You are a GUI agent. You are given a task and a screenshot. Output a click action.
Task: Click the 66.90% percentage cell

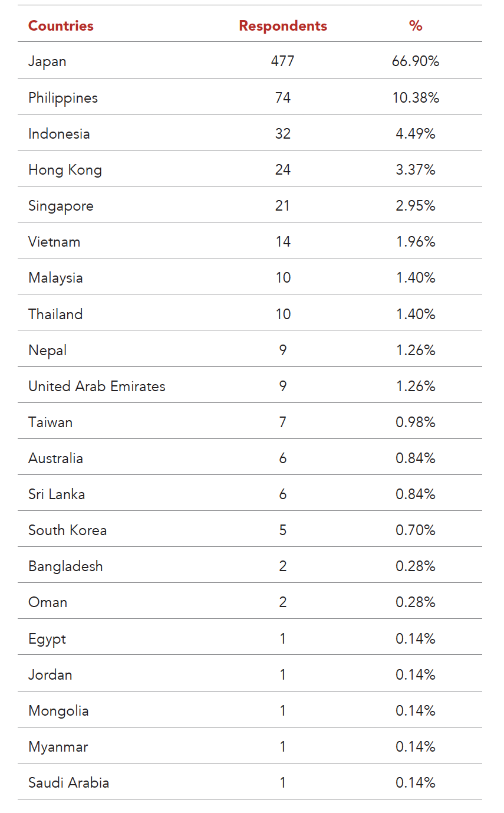click(416, 61)
